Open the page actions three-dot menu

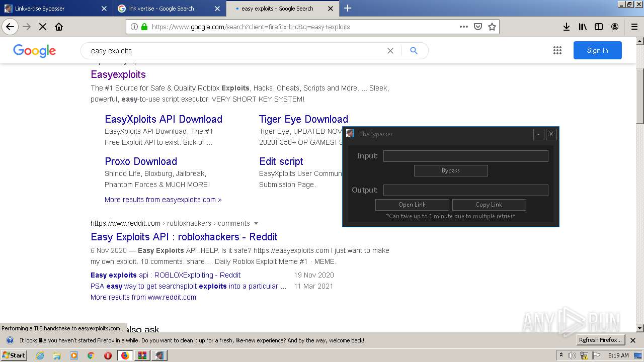point(464,27)
